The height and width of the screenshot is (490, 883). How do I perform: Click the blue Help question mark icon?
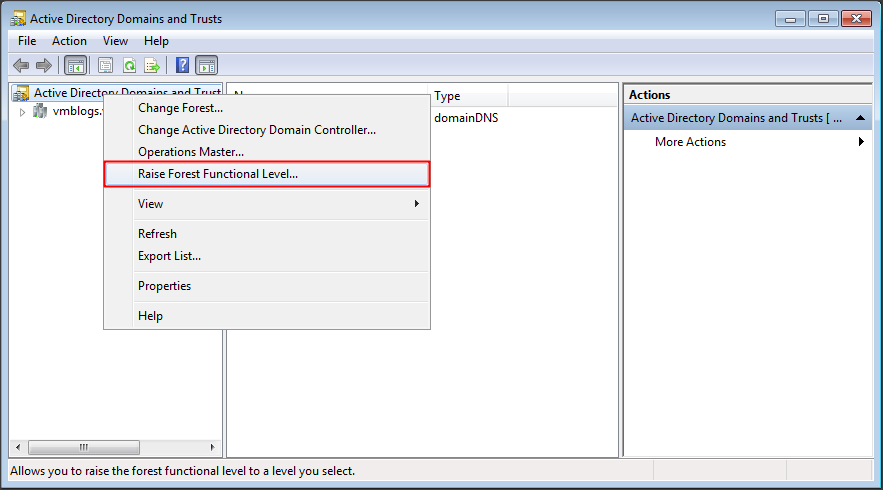(182, 66)
